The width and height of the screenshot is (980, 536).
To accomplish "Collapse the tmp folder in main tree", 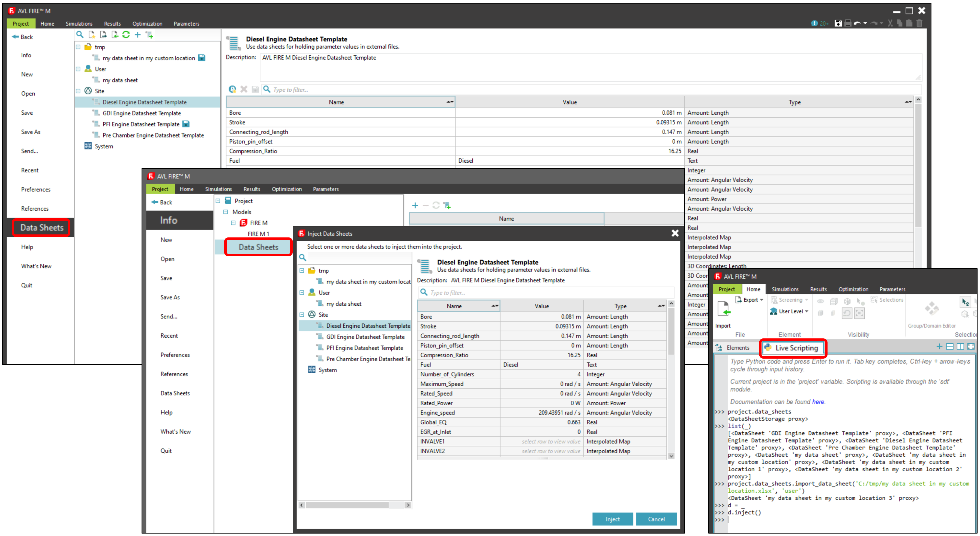I will [x=78, y=47].
